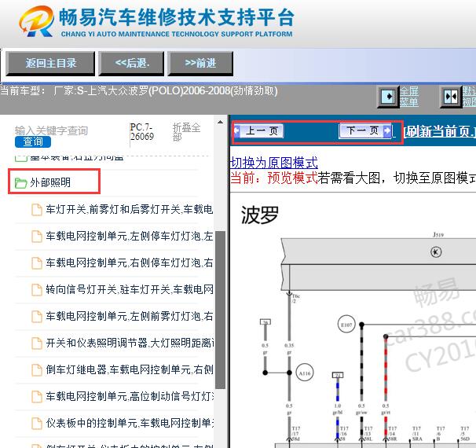Screen dimensions: 476x448
Task: Refresh current page via 刷新当前页 link
Action: pyautogui.click(x=439, y=131)
